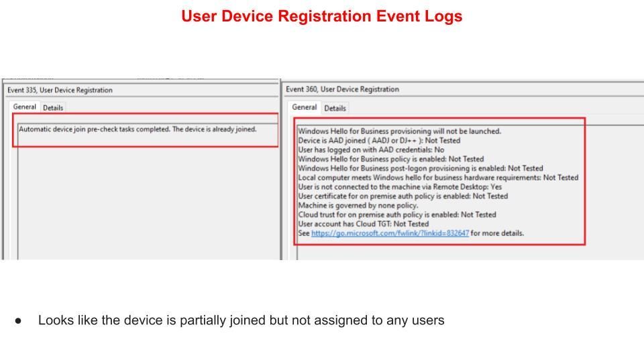Click 'Machine is governed by none policy' line

(x=358, y=205)
